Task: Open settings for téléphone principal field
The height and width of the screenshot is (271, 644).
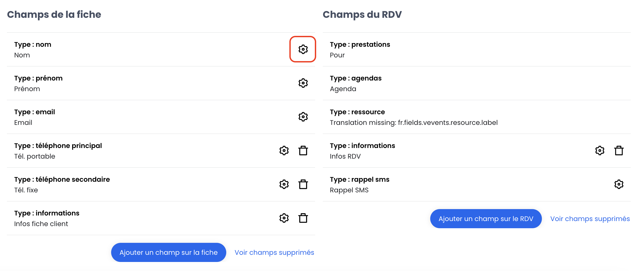Action: [x=284, y=151]
